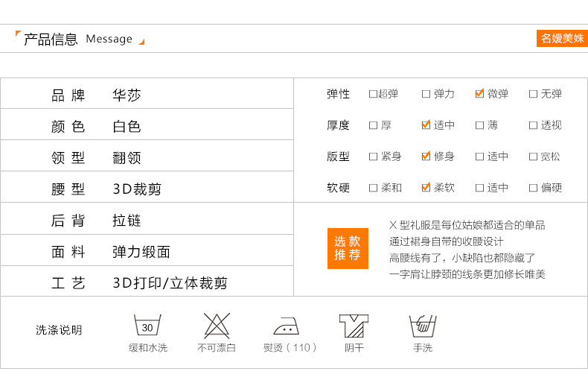Click the orange triangle after Message
This screenshot has height=389, width=588.
141,42
